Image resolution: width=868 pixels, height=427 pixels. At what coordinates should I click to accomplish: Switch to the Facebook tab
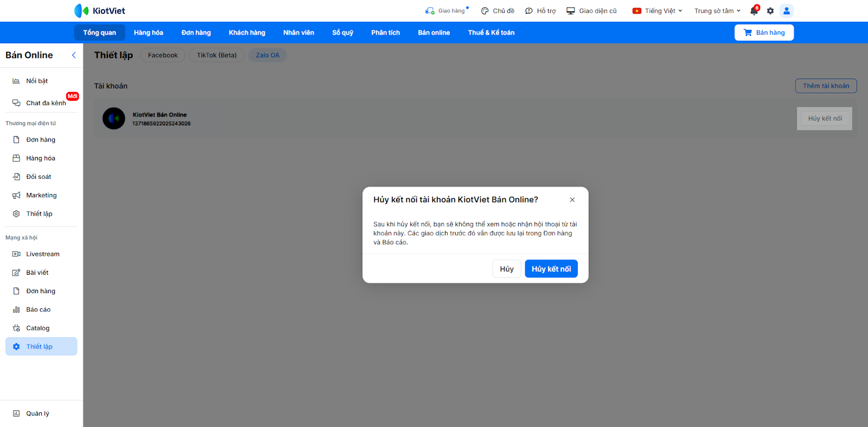pos(163,55)
